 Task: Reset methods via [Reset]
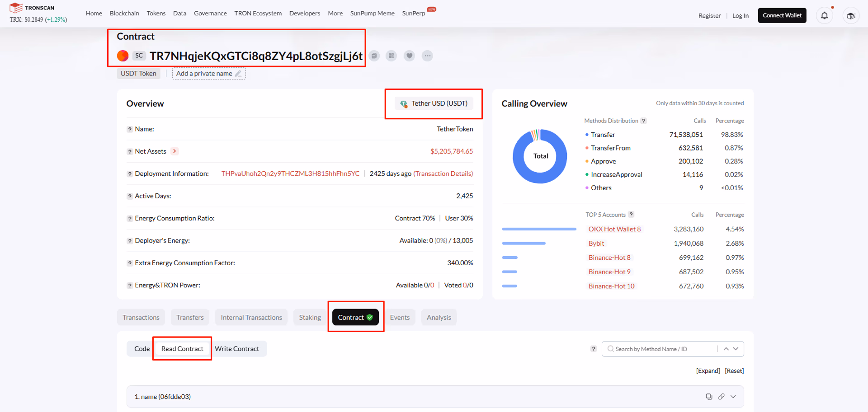[734, 371]
